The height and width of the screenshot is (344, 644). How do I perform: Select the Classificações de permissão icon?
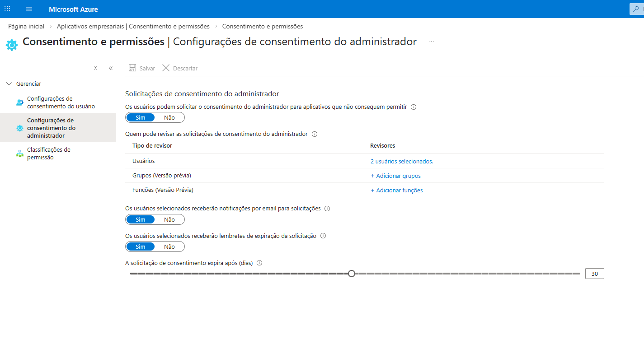coord(19,153)
